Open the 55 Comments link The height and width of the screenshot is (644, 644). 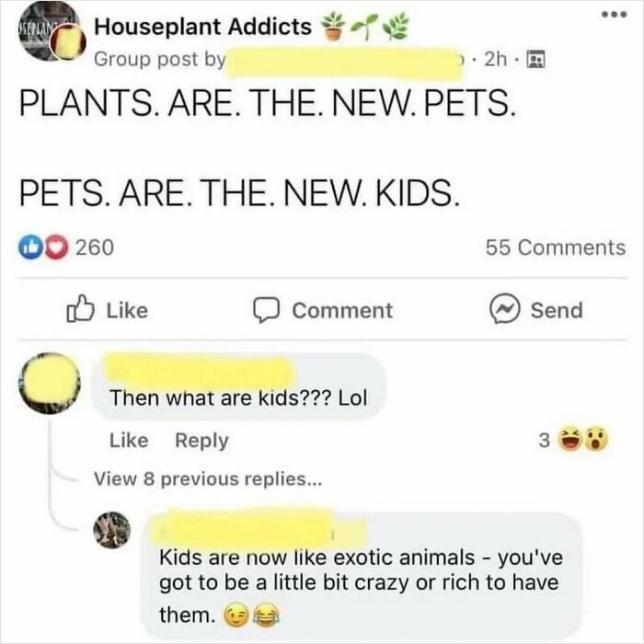pos(556,247)
